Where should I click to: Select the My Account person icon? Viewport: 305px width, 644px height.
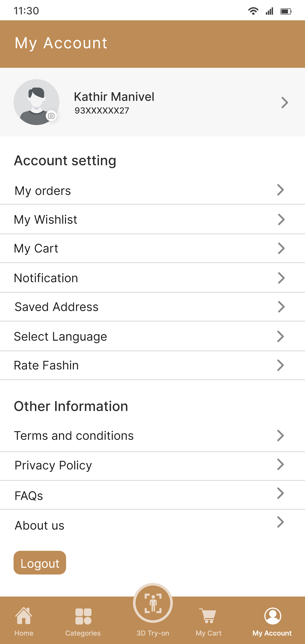point(273,616)
